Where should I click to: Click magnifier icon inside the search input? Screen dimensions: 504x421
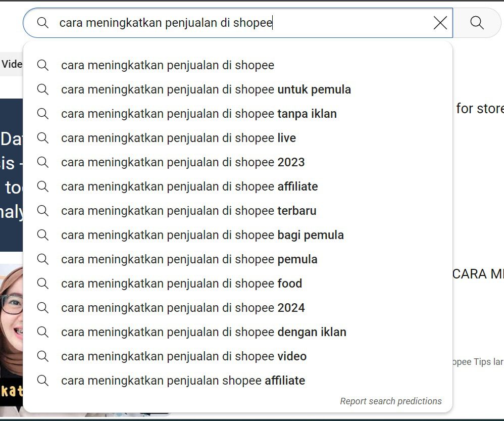tap(43, 23)
